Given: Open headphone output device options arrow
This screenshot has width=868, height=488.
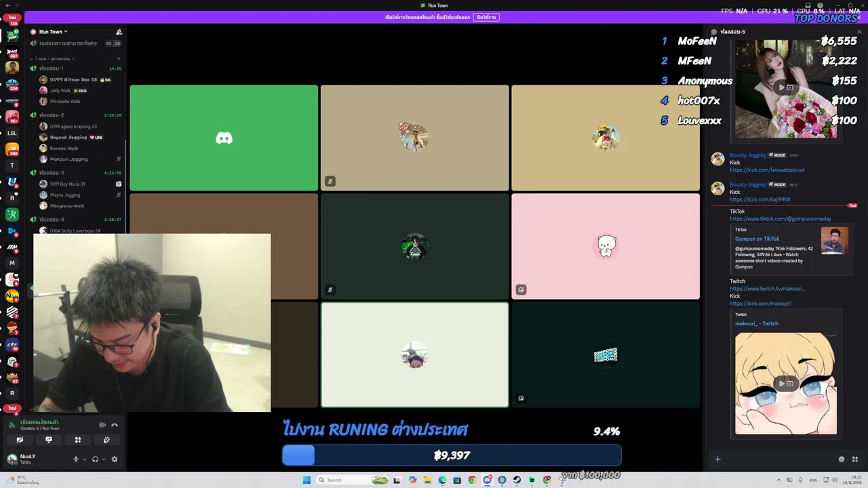Looking at the screenshot, I should pyautogui.click(x=103, y=459).
